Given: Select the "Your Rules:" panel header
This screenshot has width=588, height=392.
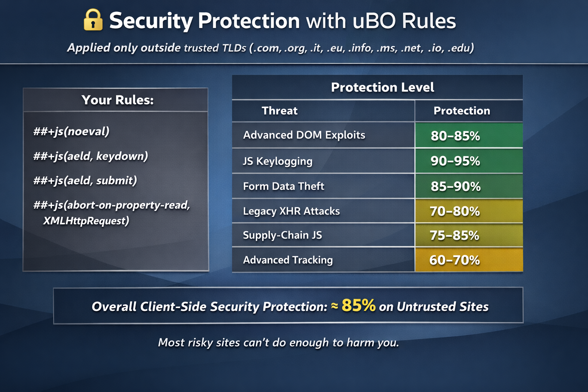Looking at the screenshot, I should [118, 100].
